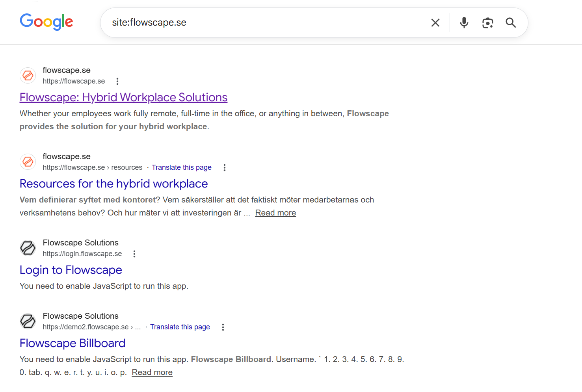Click the orange favicon of the first flowscape.se result
This screenshot has height=392, width=582.
(x=28, y=75)
